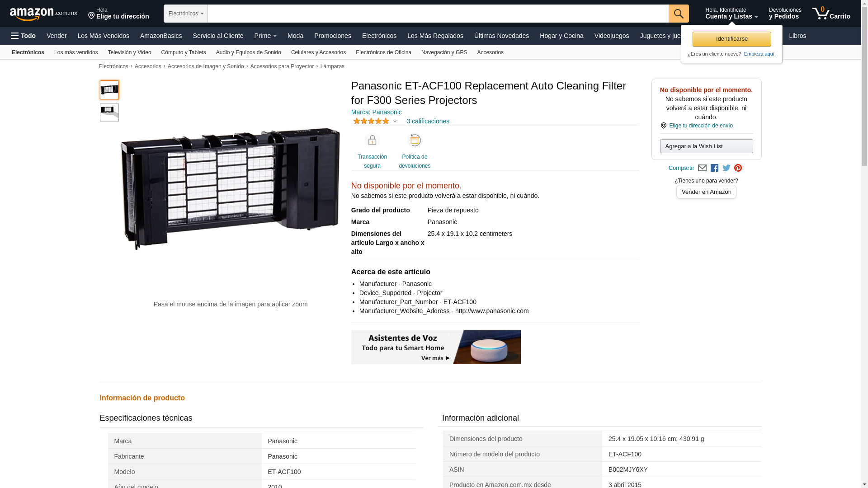Open Cuenta y Listas account dropdown
868x488 pixels.
coord(731,14)
